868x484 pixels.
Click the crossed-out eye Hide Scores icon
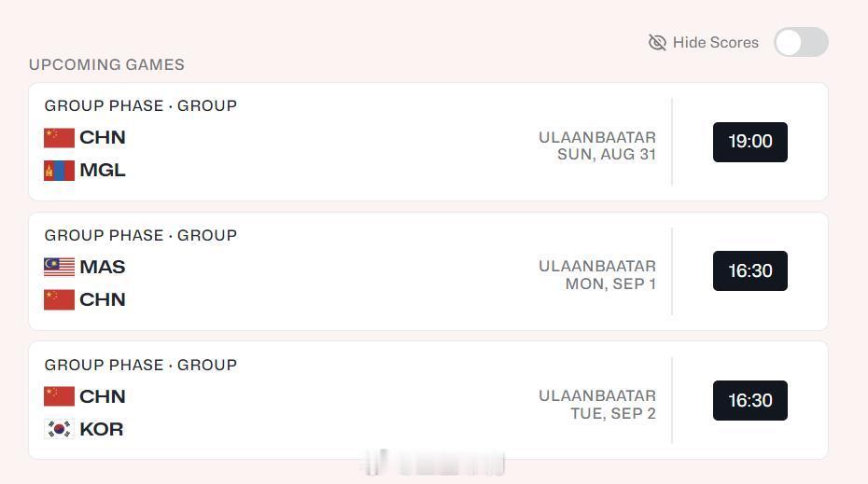(657, 42)
